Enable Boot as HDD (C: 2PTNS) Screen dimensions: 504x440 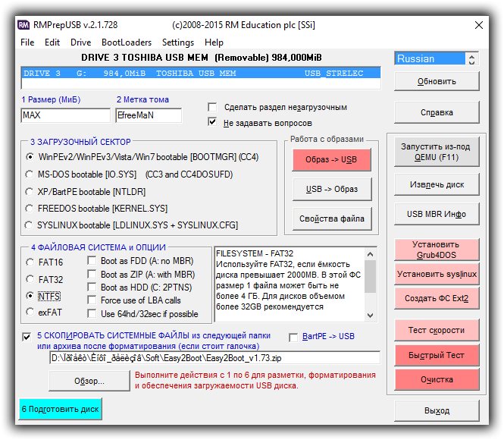point(92,287)
